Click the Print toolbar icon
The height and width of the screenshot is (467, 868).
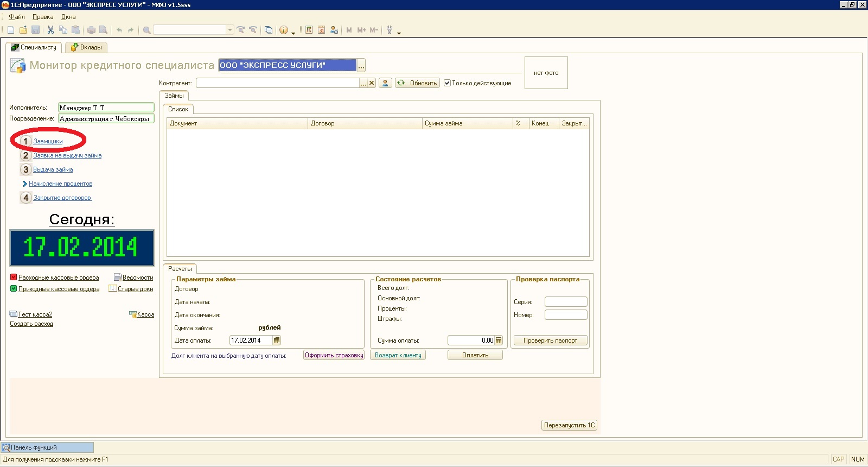pos(91,30)
